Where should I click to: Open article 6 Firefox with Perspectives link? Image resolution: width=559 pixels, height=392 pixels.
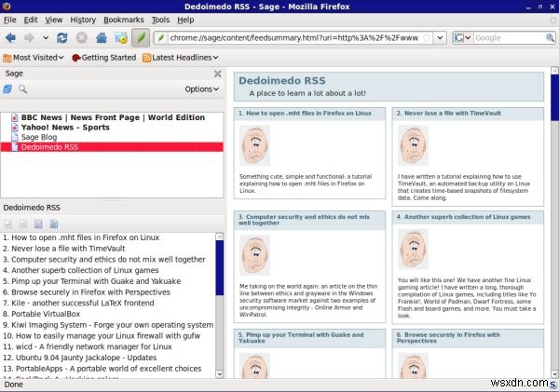448,337
